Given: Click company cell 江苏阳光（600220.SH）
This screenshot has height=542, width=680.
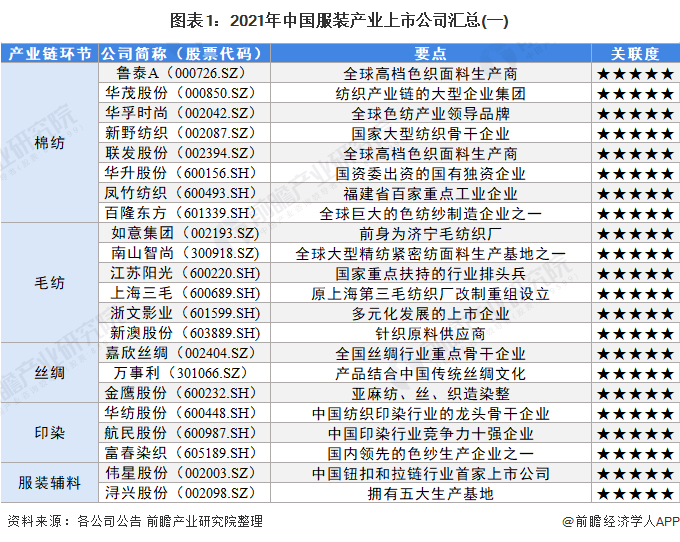Looking at the screenshot, I should pyautogui.click(x=184, y=273).
